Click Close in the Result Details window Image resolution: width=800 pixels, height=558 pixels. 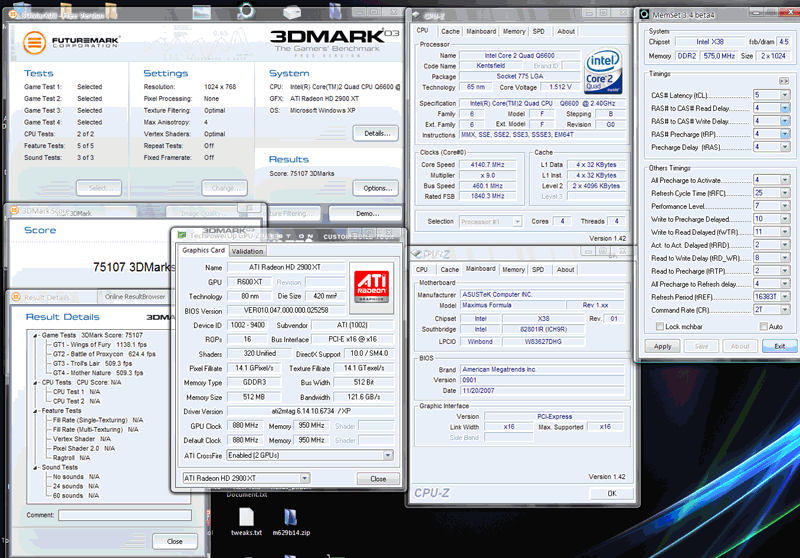(174, 541)
